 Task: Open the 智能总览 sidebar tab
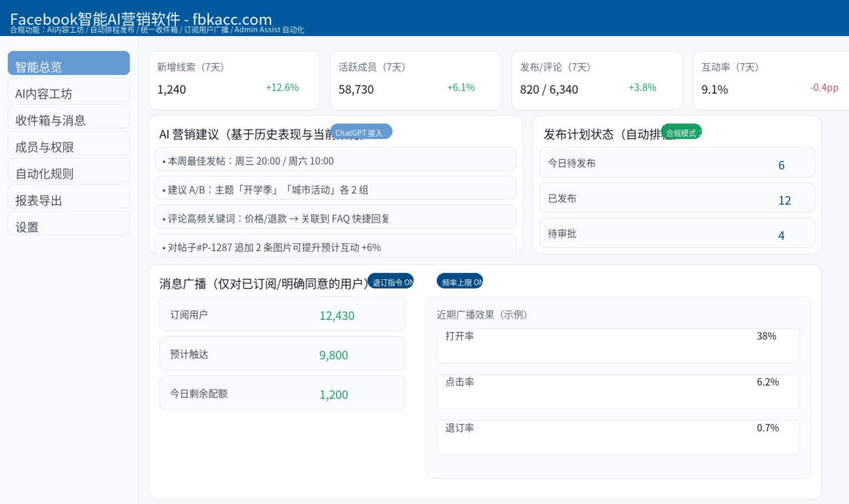pyautogui.click(x=68, y=64)
